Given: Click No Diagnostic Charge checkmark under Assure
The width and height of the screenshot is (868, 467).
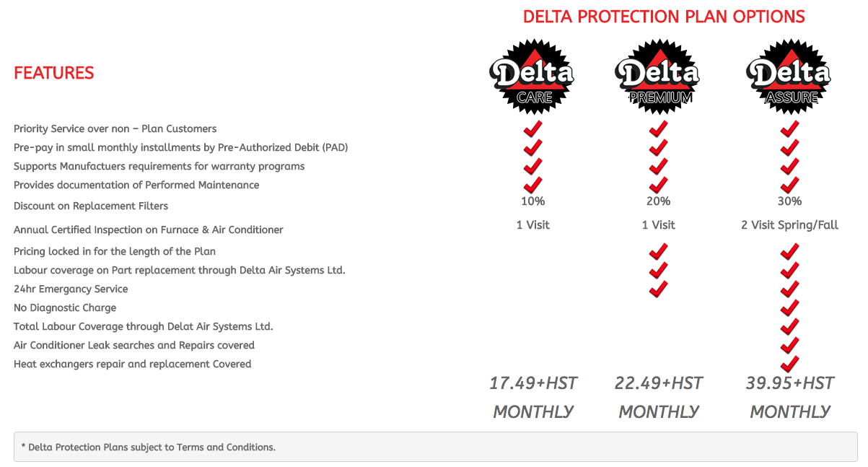Looking at the screenshot, I should [x=789, y=307].
